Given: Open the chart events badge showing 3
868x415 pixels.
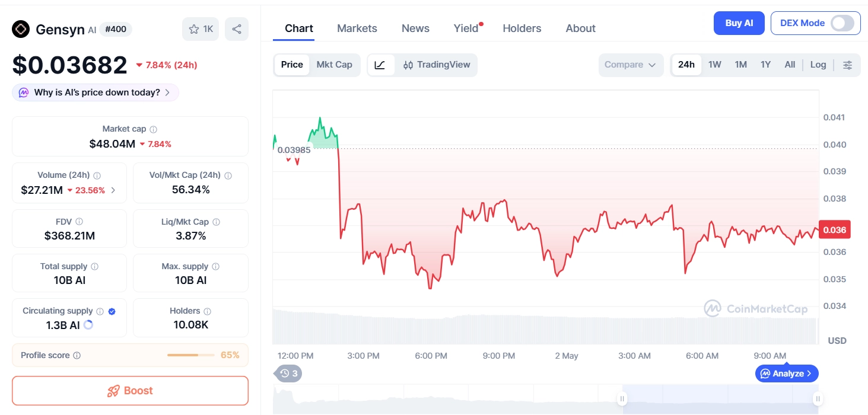Looking at the screenshot, I should click(x=288, y=373).
